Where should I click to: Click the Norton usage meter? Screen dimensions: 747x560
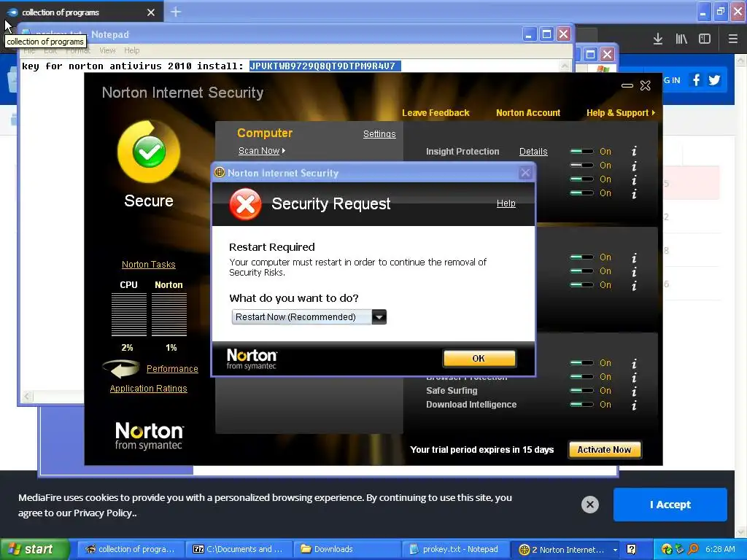[169, 314]
